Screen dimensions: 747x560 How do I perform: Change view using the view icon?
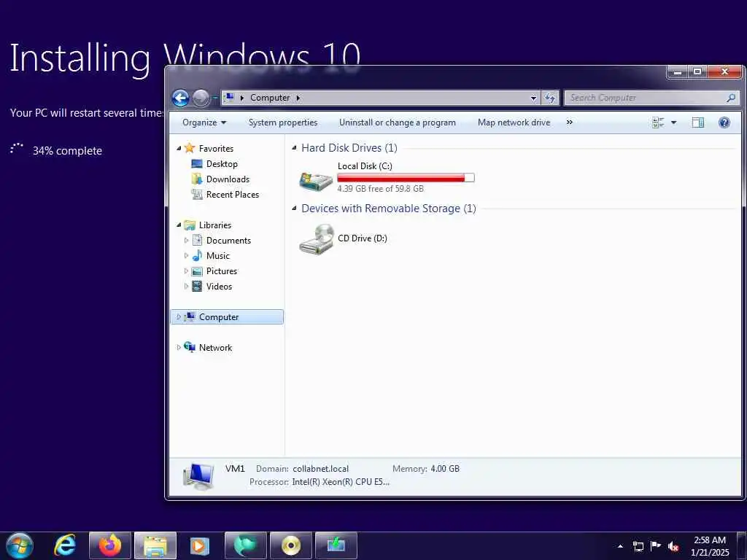coord(658,122)
